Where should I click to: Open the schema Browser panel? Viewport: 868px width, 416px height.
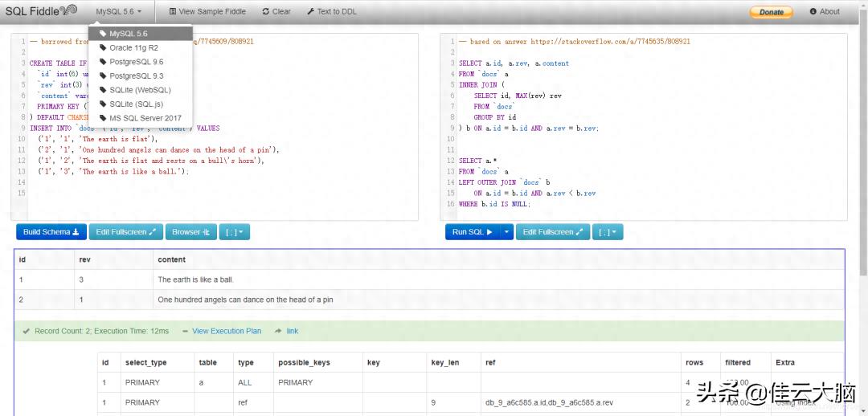coord(190,232)
